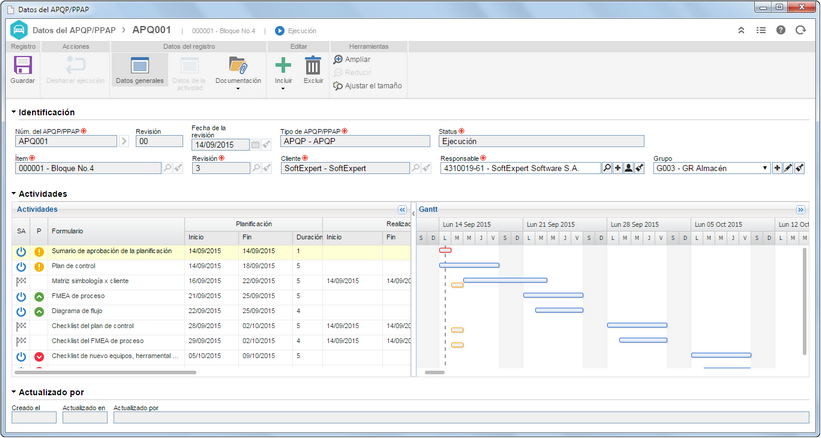Add a new Grupo with plus icon
The image size is (821, 438).
pyautogui.click(x=777, y=168)
